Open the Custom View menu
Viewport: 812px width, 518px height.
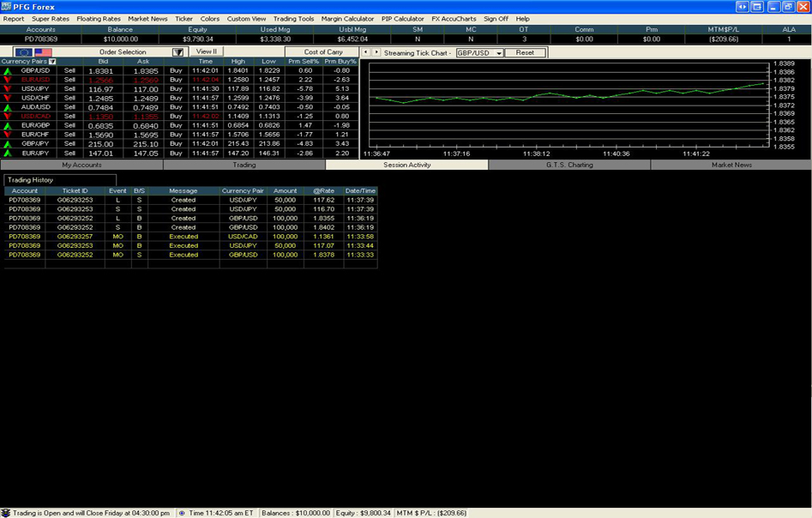(246, 19)
